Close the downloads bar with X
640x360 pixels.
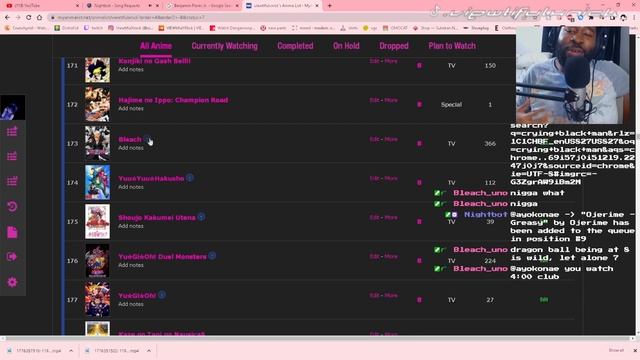tap(635, 351)
